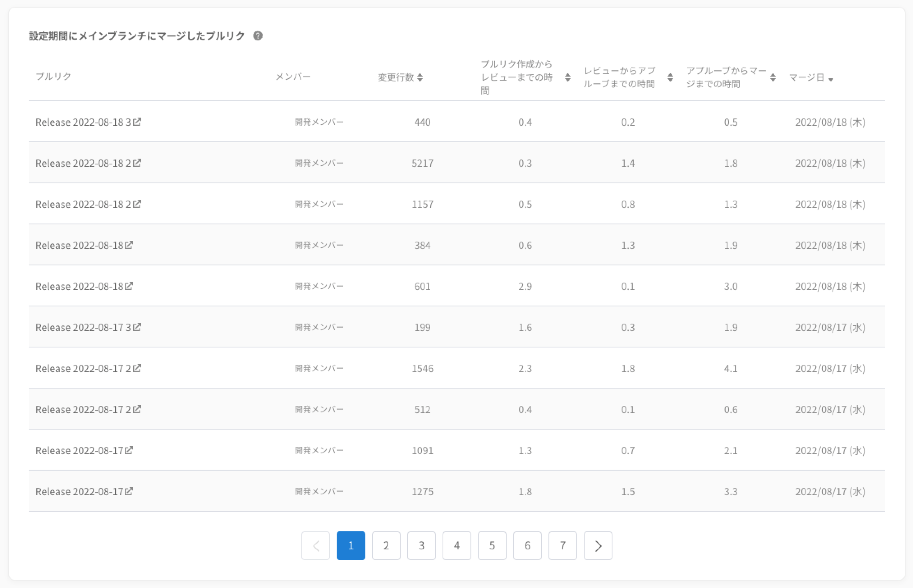The height and width of the screenshot is (588, 913).
Task: Click external link icon in the 1091-line row
Action: pos(129,450)
